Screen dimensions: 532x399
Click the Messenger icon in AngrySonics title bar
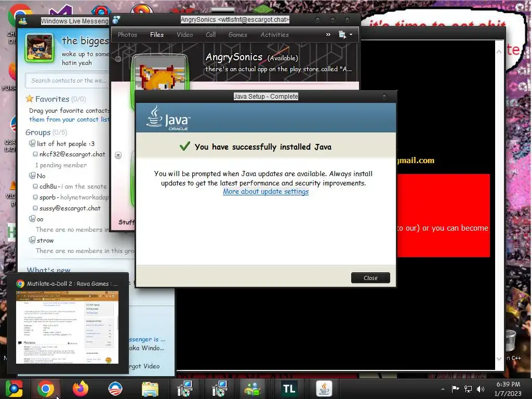click(x=116, y=20)
